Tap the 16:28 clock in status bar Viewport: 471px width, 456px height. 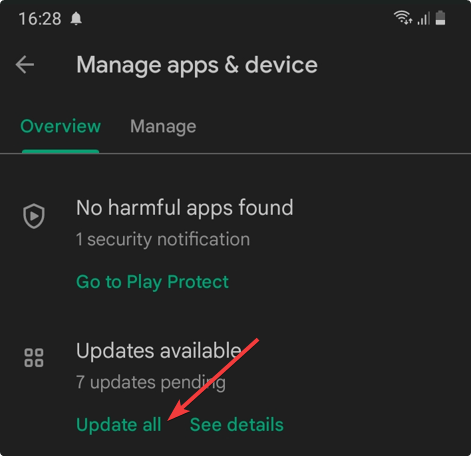pyautogui.click(x=40, y=19)
